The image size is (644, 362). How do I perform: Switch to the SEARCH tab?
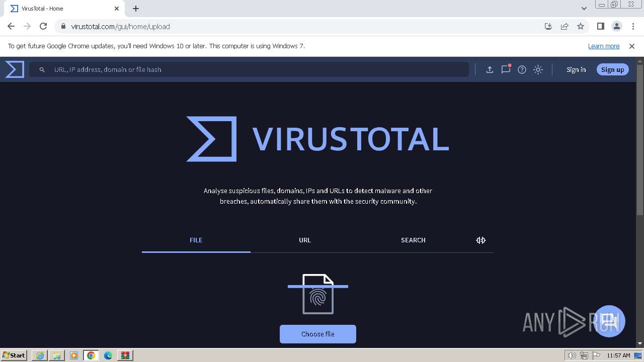[413, 240]
